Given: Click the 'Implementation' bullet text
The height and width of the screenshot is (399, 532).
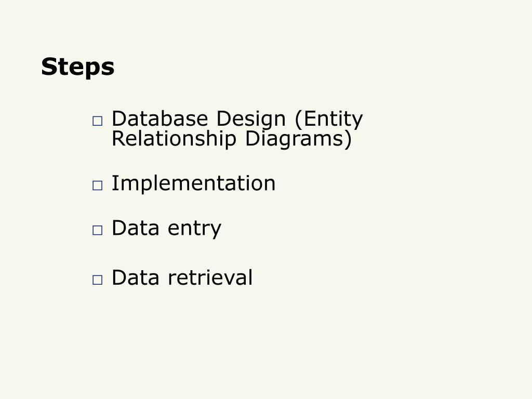Looking at the screenshot, I should [193, 184].
